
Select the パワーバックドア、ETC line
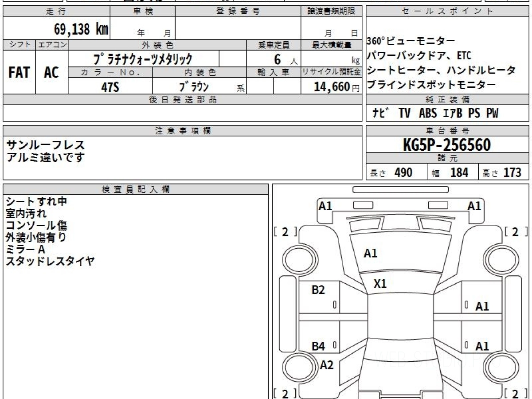coord(419,56)
